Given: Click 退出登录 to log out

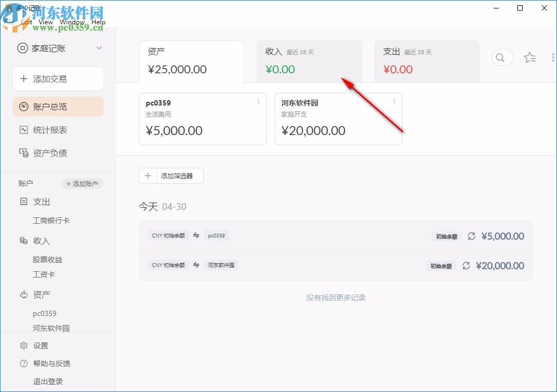Looking at the screenshot, I should tap(48, 381).
